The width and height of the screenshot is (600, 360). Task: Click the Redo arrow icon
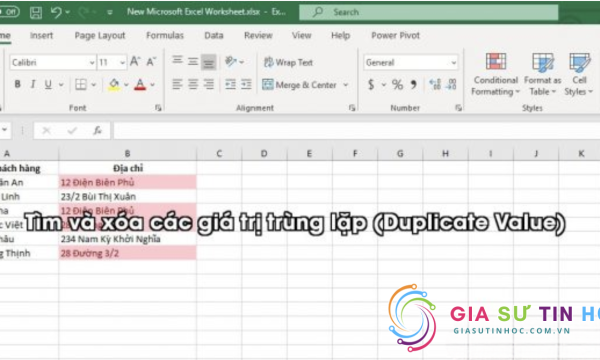click(83, 12)
